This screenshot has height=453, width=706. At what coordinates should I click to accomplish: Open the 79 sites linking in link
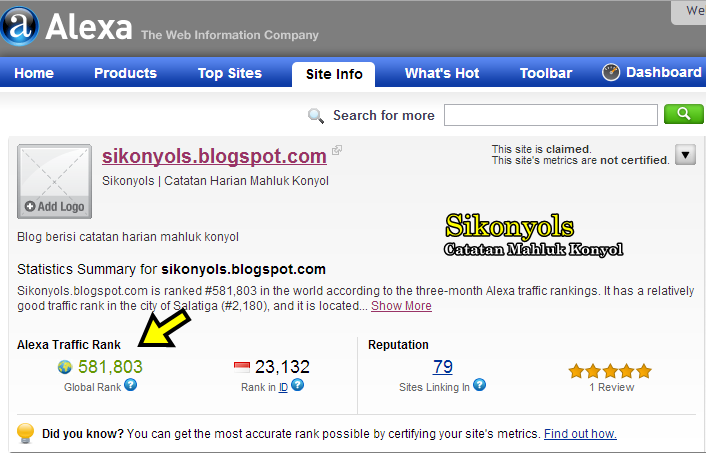point(443,367)
